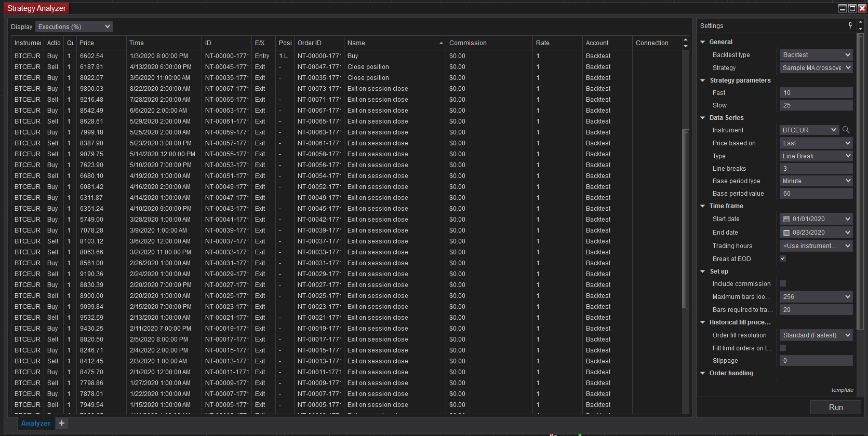Viewport: 868px width, 436px height.
Task: Collapse the General settings section
Action: [703, 42]
